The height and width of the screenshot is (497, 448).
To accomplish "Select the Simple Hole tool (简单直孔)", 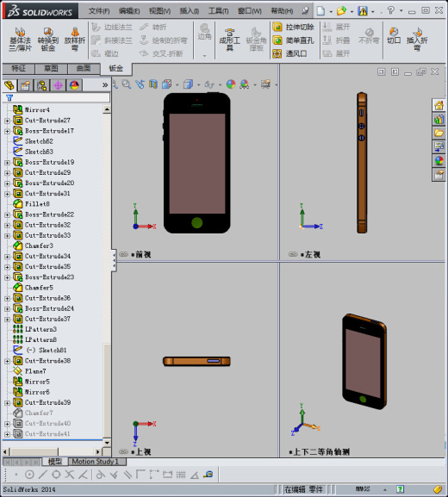I will tap(293, 40).
